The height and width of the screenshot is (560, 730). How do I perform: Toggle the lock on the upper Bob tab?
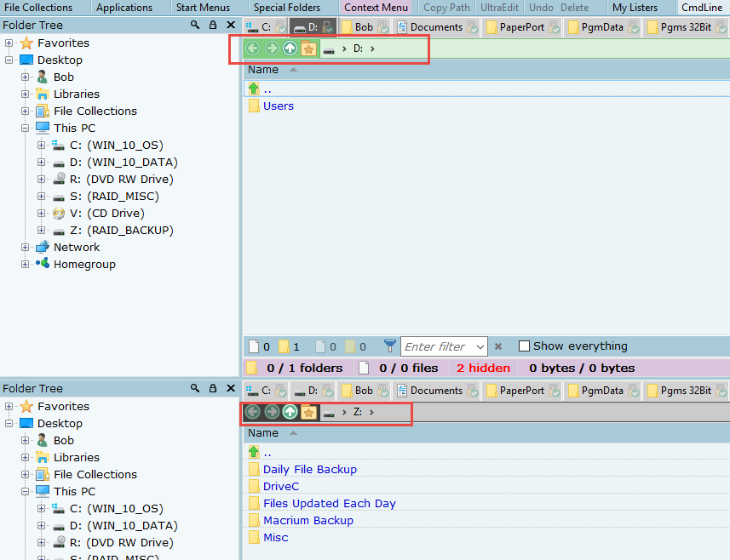point(383,27)
